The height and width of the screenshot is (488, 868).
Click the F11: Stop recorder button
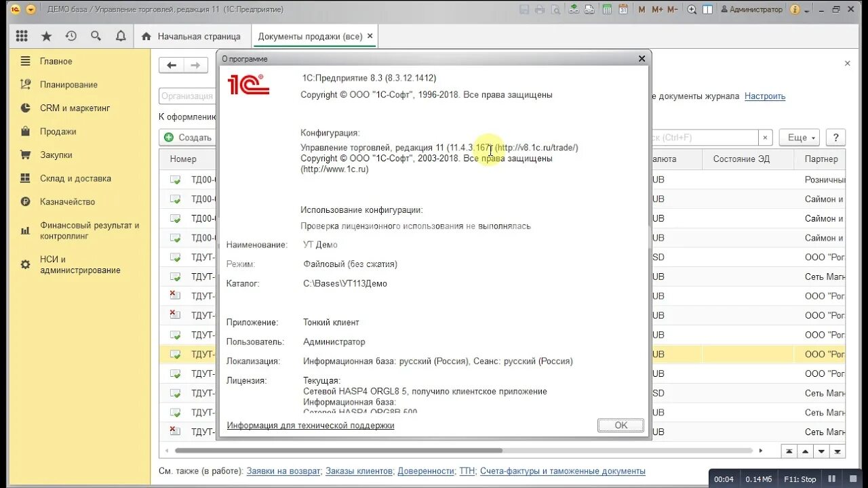coord(800,479)
